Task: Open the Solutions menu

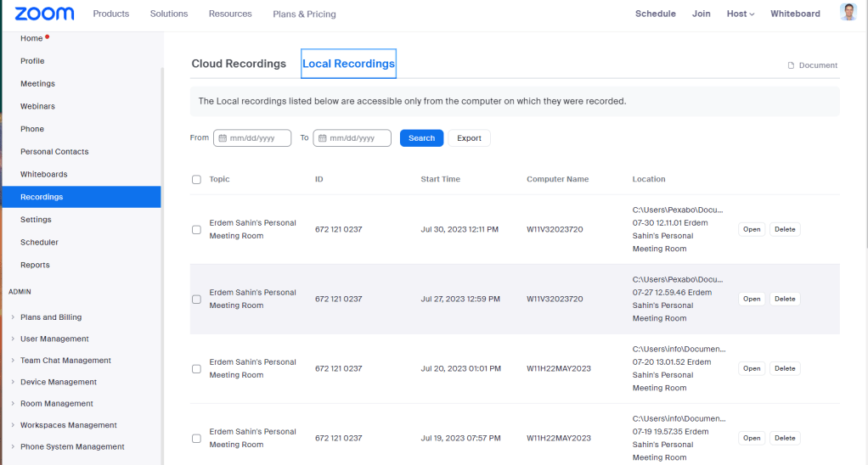Action: (x=169, y=14)
